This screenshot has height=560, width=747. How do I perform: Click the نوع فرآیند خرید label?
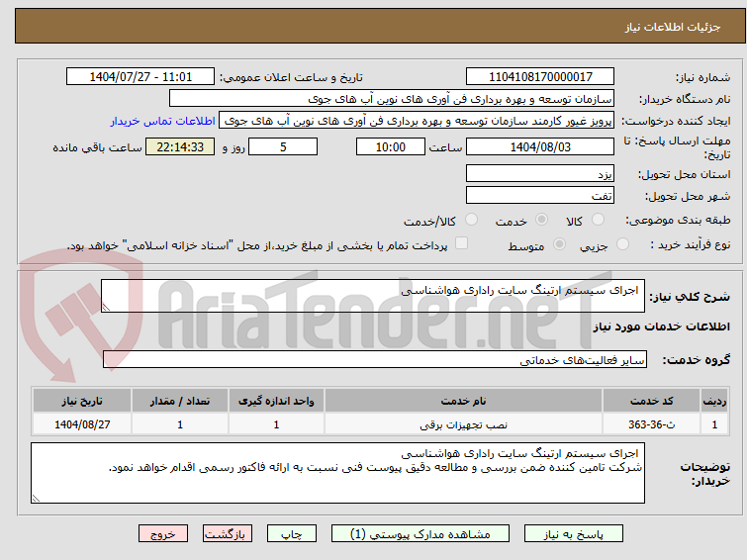(690, 245)
